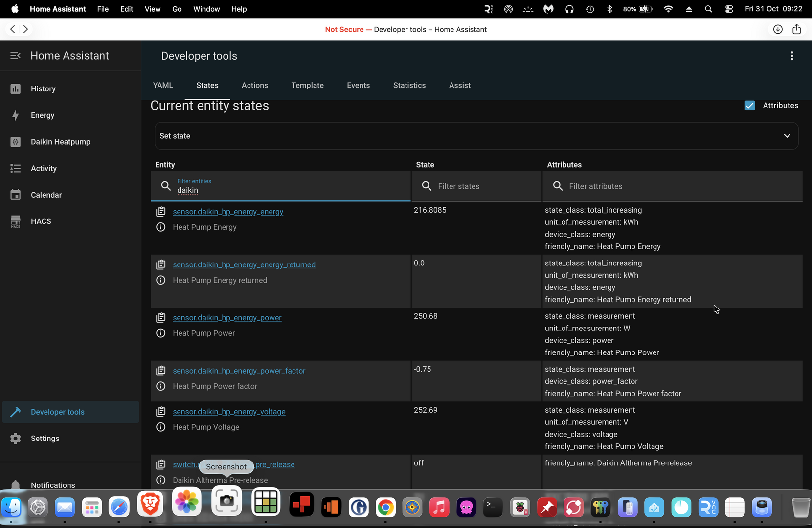Open the Window menu in the menu bar

(x=206, y=9)
